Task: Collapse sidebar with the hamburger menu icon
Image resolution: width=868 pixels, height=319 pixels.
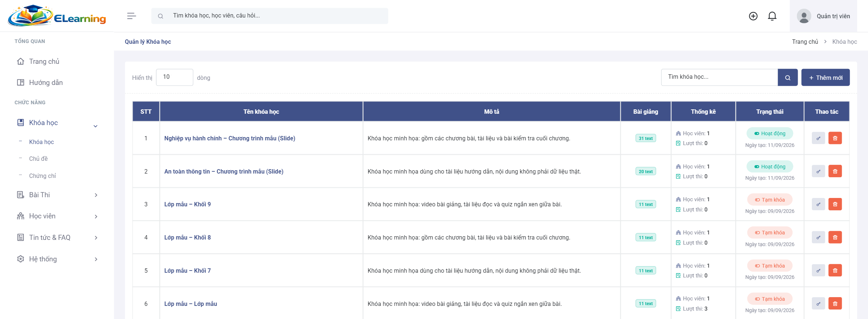Action: pos(132,16)
